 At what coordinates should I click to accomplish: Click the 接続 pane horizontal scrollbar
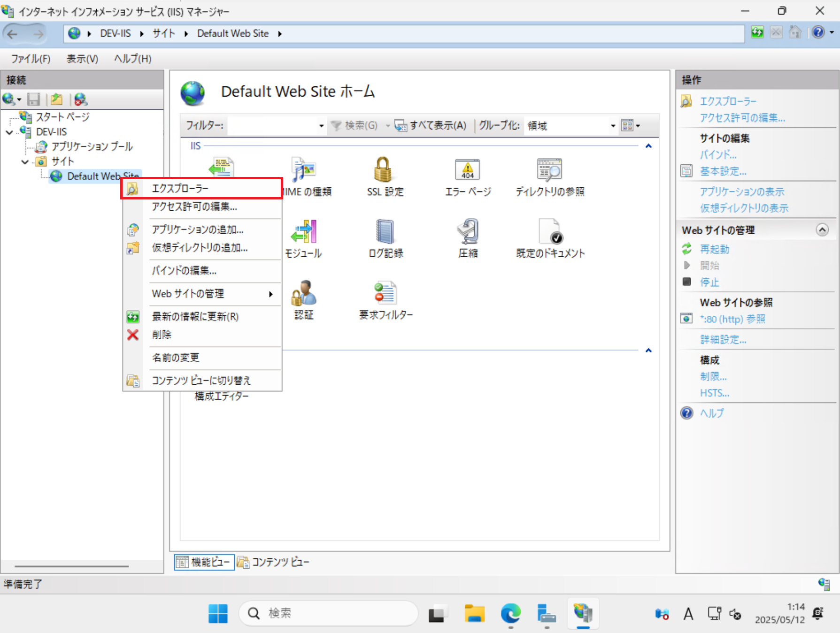tap(71, 566)
